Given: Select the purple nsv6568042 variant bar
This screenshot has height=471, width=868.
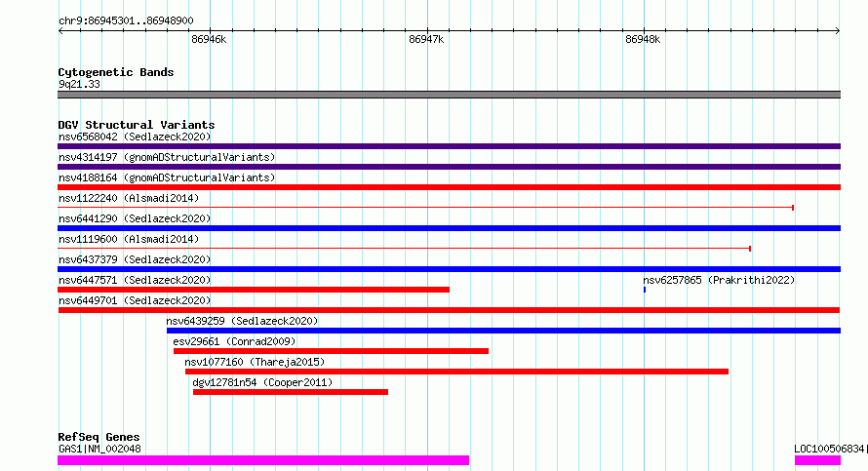Looking at the screenshot, I should (449, 146).
